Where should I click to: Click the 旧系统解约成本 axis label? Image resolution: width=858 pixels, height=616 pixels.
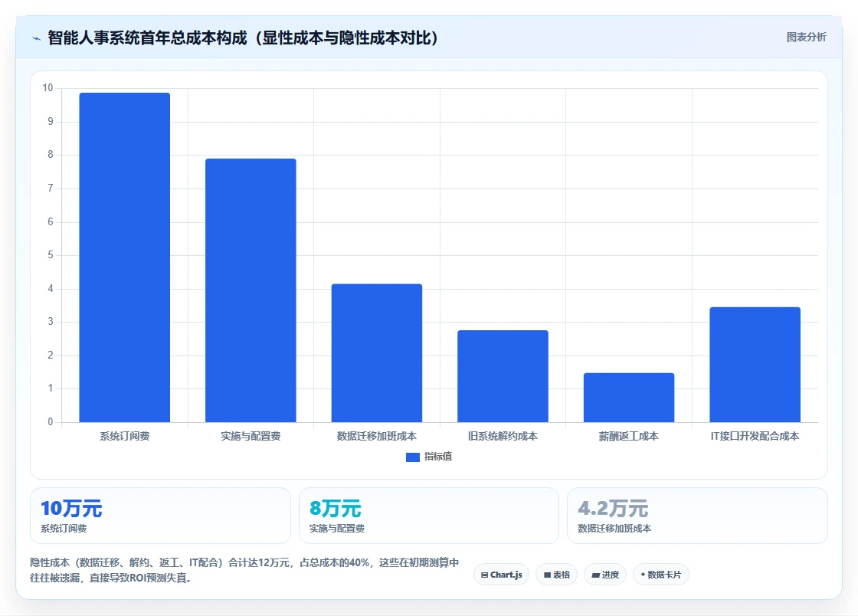(503, 436)
